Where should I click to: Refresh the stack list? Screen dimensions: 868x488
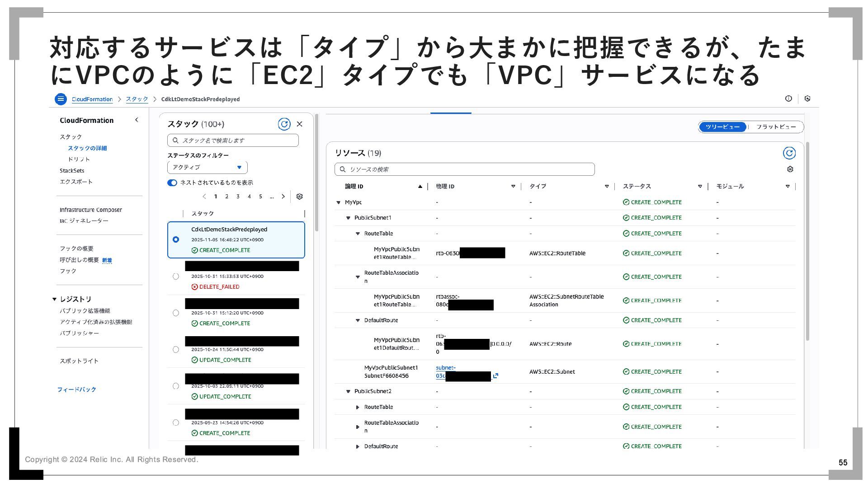[x=284, y=124]
